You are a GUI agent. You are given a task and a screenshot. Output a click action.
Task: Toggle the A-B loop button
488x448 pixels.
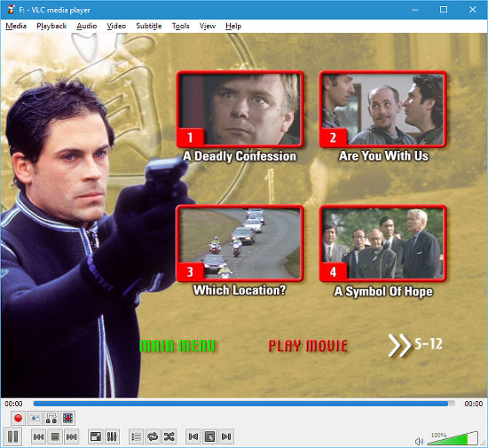pos(51,418)
